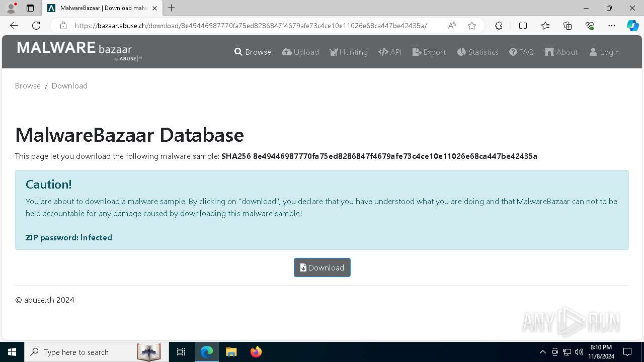Image resolution: width=644 pixels, height=362 pixels.
Task: Open the Copilot sidebar icon
Action: click(632, 26)
